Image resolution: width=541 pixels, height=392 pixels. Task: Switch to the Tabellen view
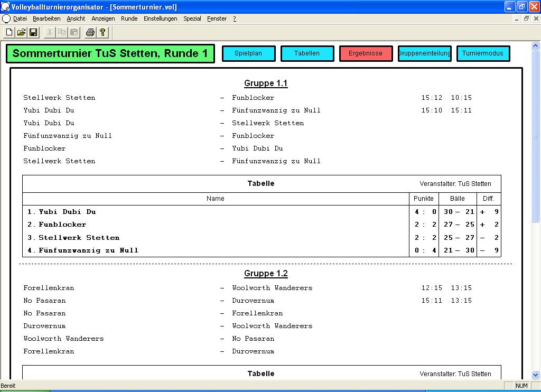pos(307,53)
